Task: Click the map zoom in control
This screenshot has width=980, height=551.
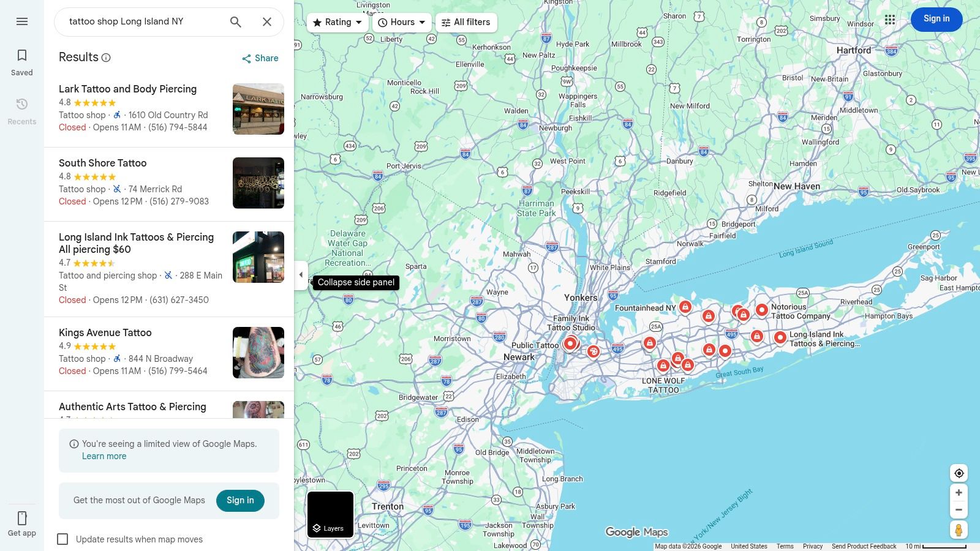Action: (x=959, y=492)
